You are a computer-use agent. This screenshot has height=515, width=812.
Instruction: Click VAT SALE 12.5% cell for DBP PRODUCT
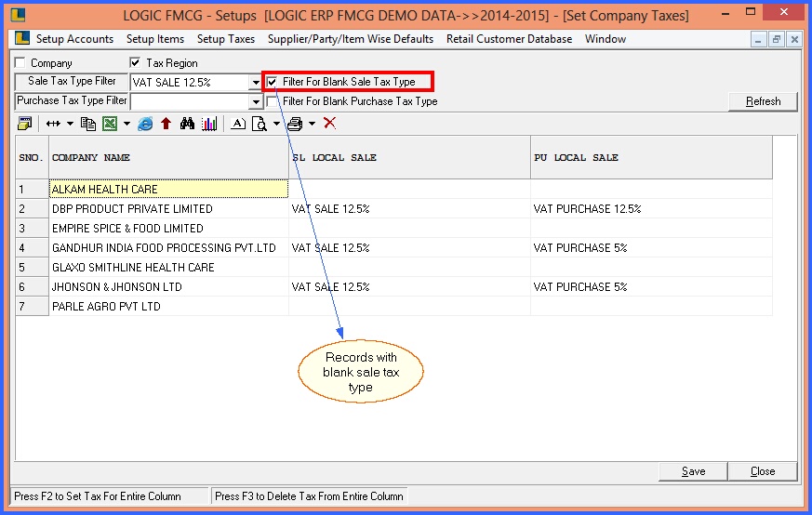click(x=409, y=208)
